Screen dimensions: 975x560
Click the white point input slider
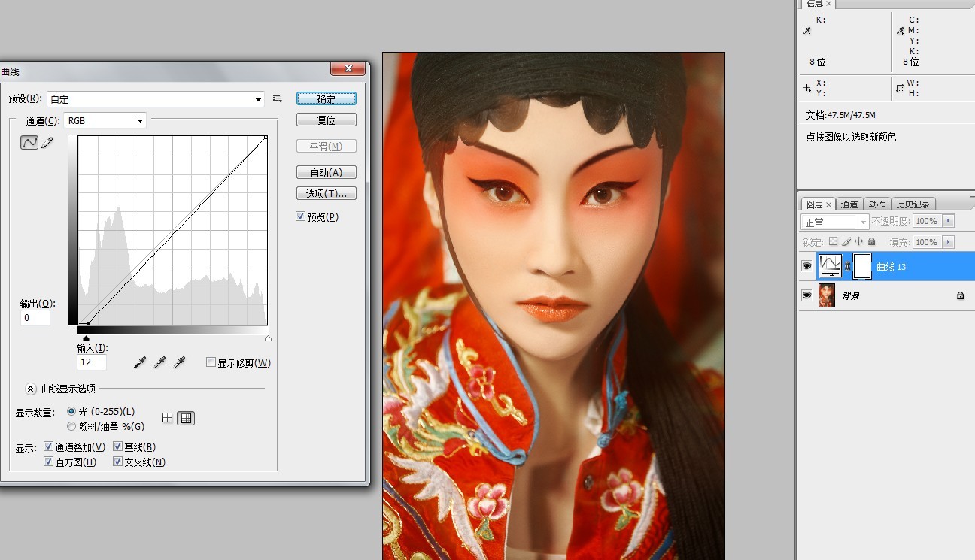268,338
